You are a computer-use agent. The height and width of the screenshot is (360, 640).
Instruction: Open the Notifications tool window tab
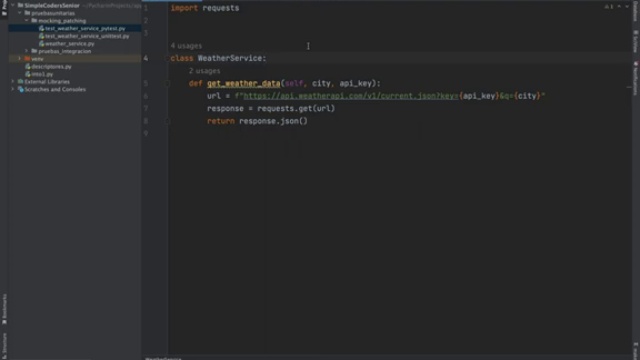click(636, 78)
